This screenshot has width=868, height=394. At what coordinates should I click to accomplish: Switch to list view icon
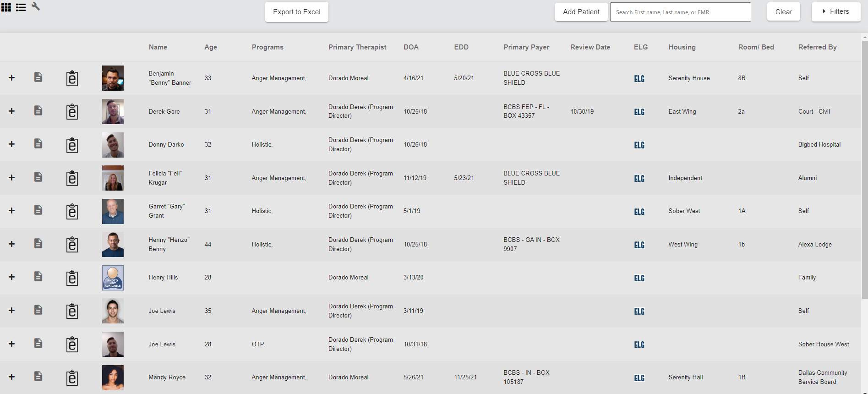(21, 7)
